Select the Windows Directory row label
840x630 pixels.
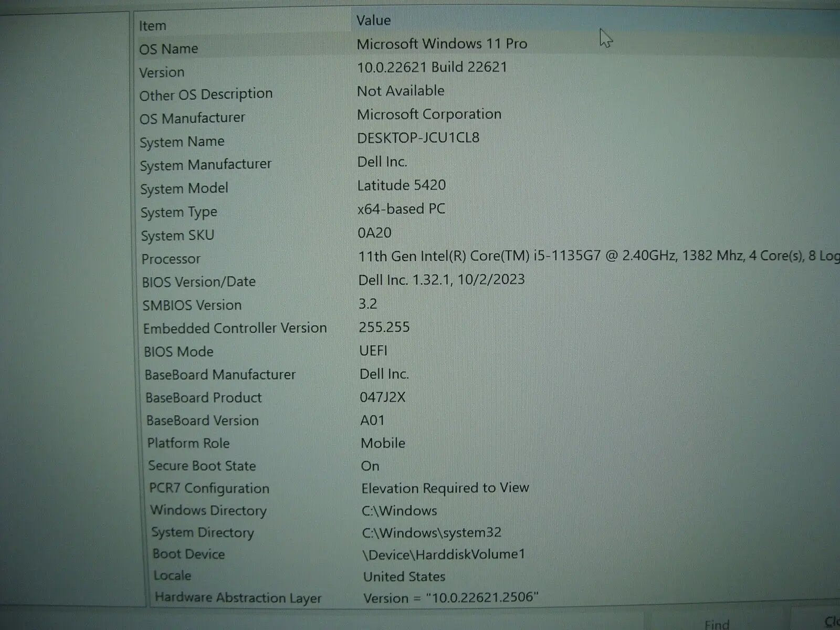point(208,511)
